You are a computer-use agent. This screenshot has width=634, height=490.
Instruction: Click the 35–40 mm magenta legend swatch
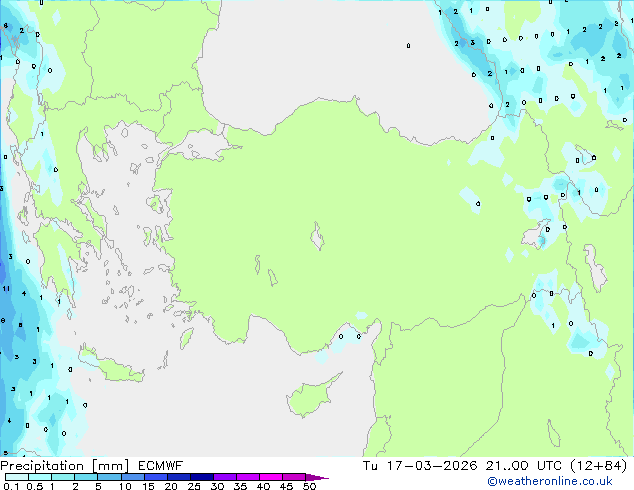[x=247, y=477]
